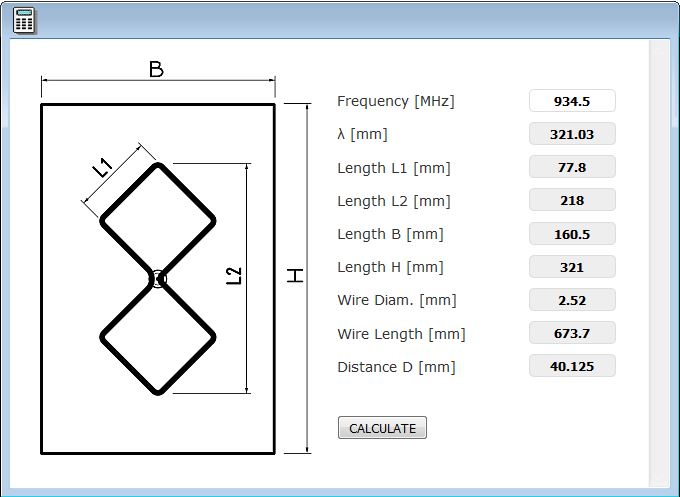Click the 'Frequency [MHz]' label
This screenshot has width=680, height=497.
tap(396, 101)
